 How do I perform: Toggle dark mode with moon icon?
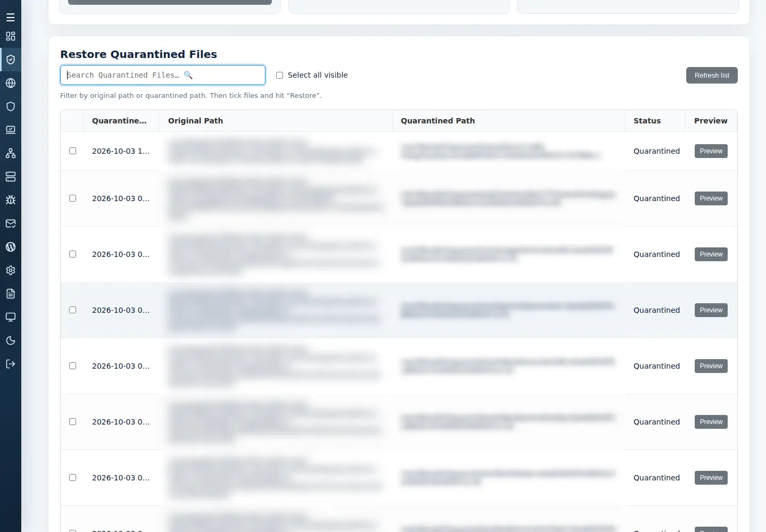[11, 340]
